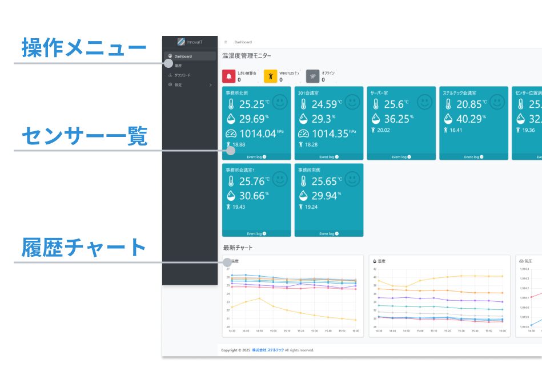Click the droplet icon on サーバー室 card
Viewport: 542px width, 392px height.
pos(376,119)
